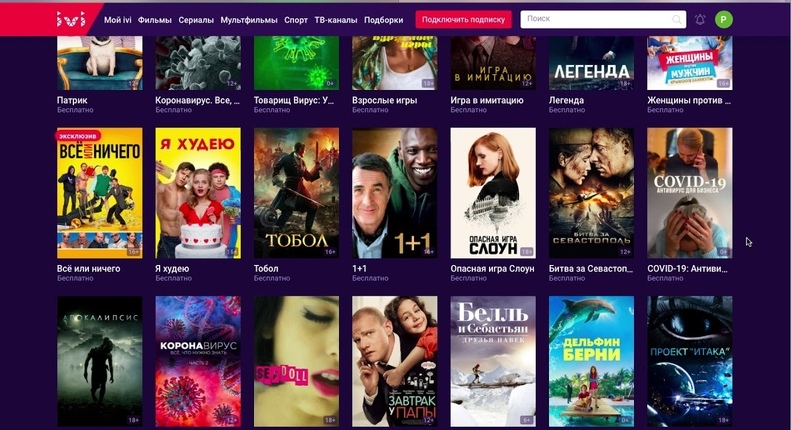
Task: Click the Опасная игра Слоун title link
Action: click(492, 268)
